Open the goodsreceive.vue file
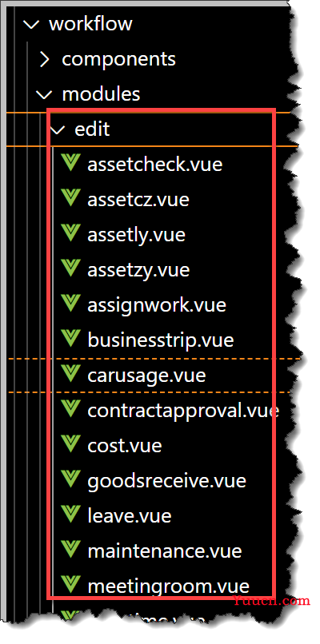This screenshot has width=320, height=644. tap(166, 480)
